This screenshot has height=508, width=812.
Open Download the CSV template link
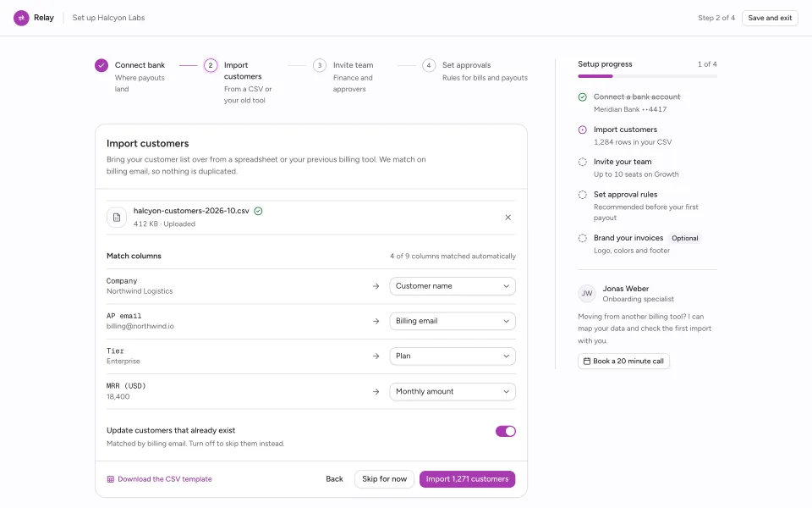point(165,479)
